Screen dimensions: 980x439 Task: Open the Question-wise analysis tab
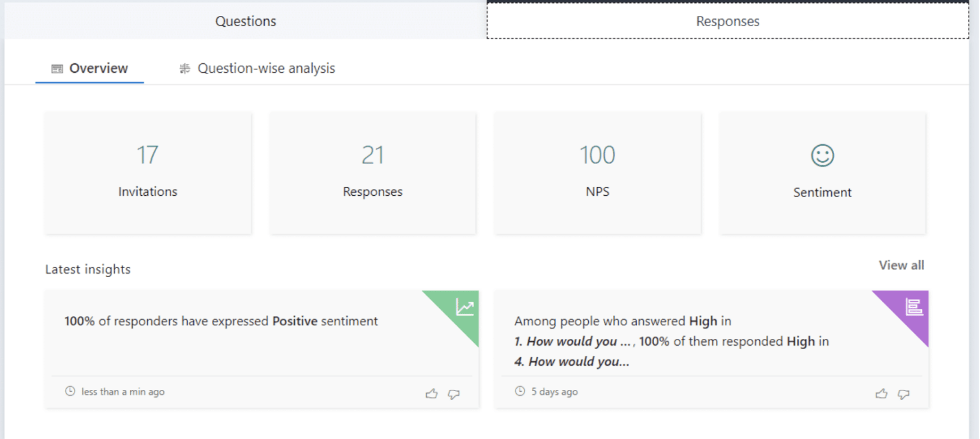tap(266, 68)
